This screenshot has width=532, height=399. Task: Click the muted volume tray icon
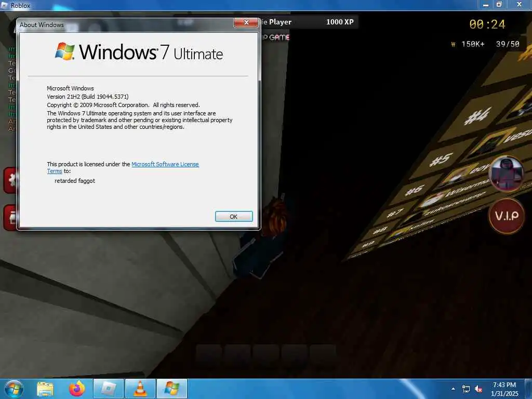[x=478, y=389]
